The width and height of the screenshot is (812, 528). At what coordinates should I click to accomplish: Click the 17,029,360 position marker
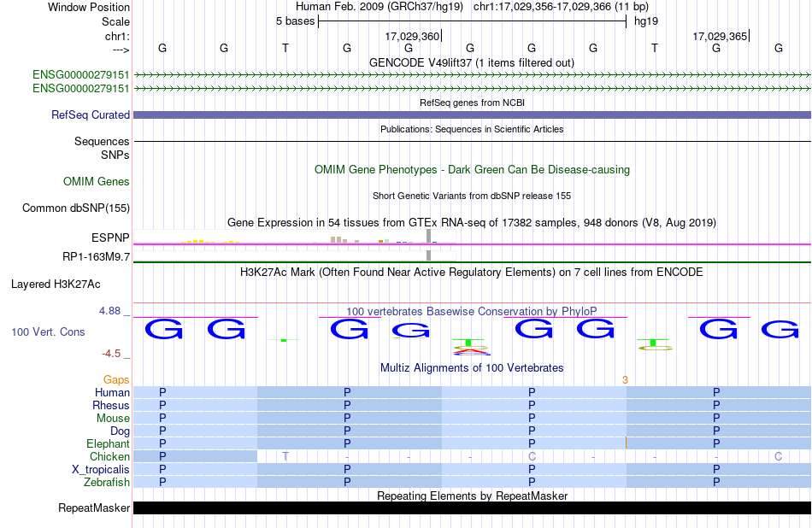[x=413, y=36]
